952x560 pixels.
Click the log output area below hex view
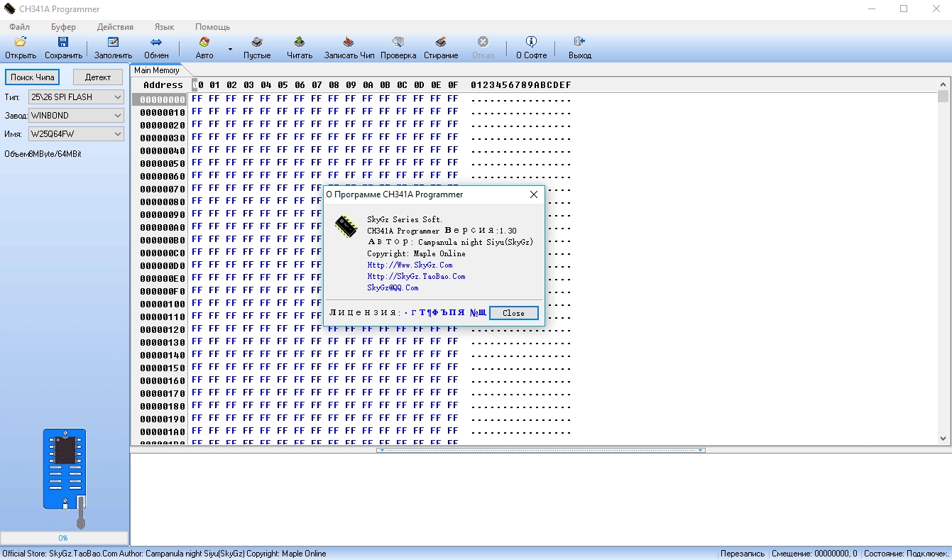point(541,499)
